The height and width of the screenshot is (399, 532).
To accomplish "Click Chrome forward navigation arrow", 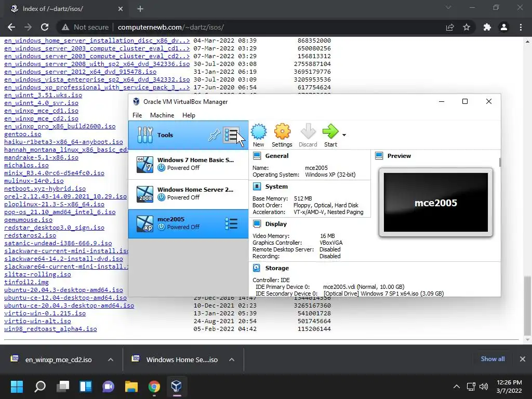I will click(x=28, y=27).
